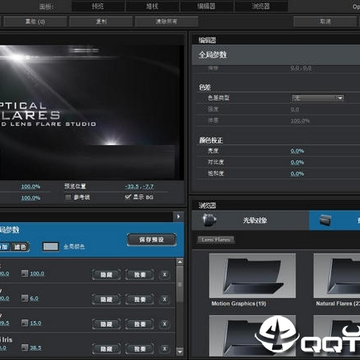Screen dimensions: 360x360
Task: Hide the stack element with value 6.0
Action: [106, 299]
